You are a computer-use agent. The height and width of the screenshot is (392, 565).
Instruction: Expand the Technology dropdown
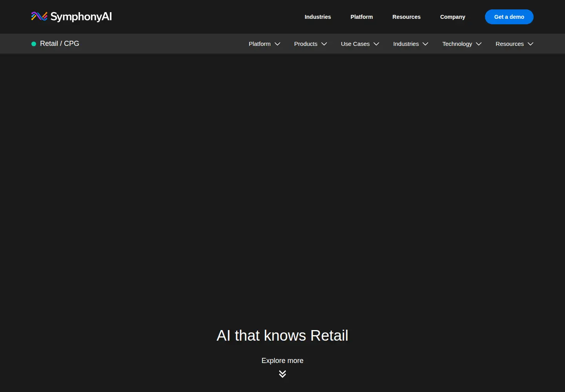point(462,44)
